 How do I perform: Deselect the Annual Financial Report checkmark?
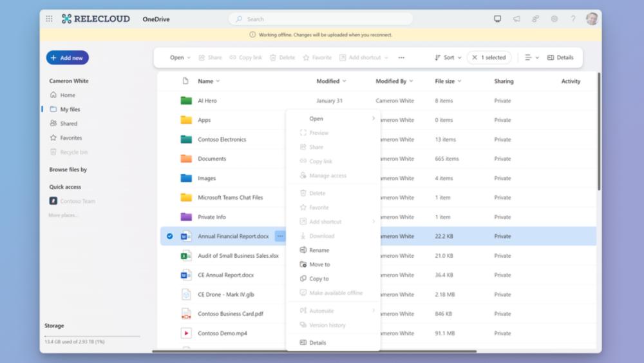[169, 236]
